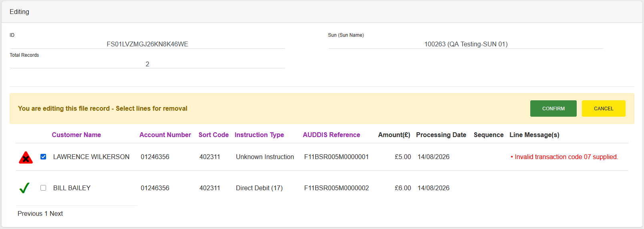
Task: Click the Sequence column header
Action: click(x=488, y=135)
